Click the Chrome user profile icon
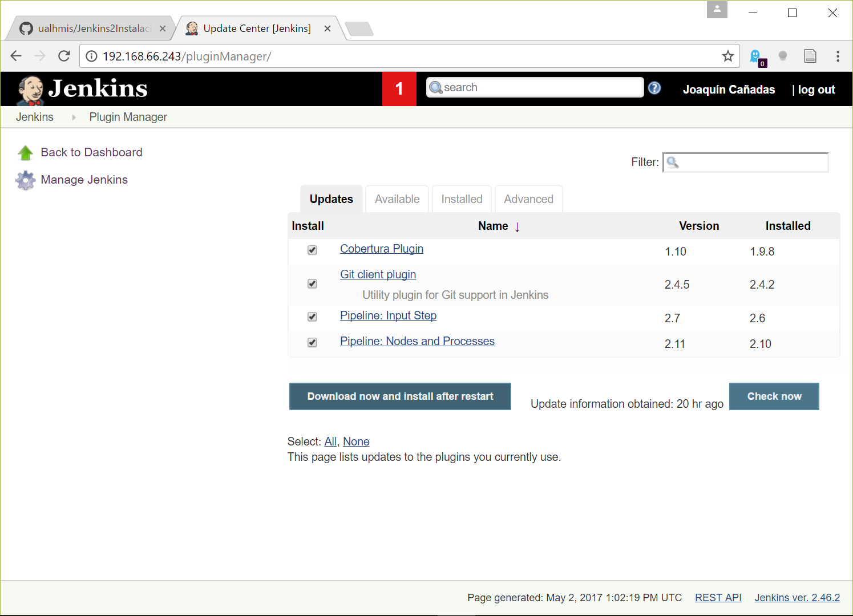The height and width of the screenshot is (616, 853). (x=717, y=10)
